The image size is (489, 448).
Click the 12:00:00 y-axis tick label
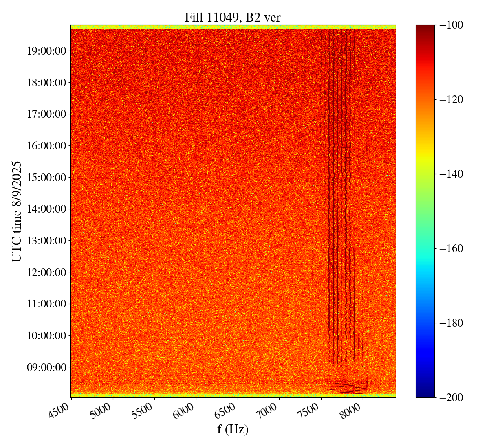[x=46, y=272]
